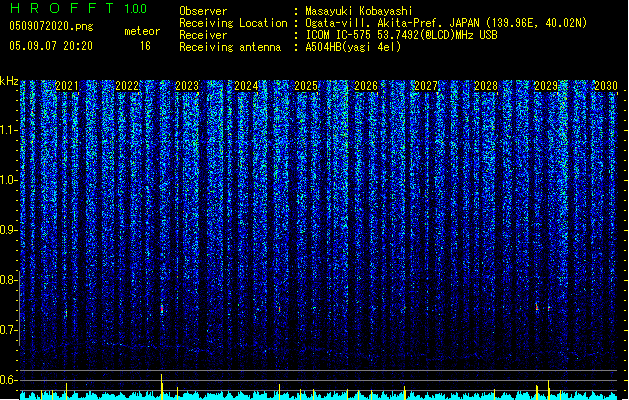This screenshot has height=400, width=629.
Task: Click the 0.9 kHz axis tick label
Action: pyautogui.click(x=9, y=230)
